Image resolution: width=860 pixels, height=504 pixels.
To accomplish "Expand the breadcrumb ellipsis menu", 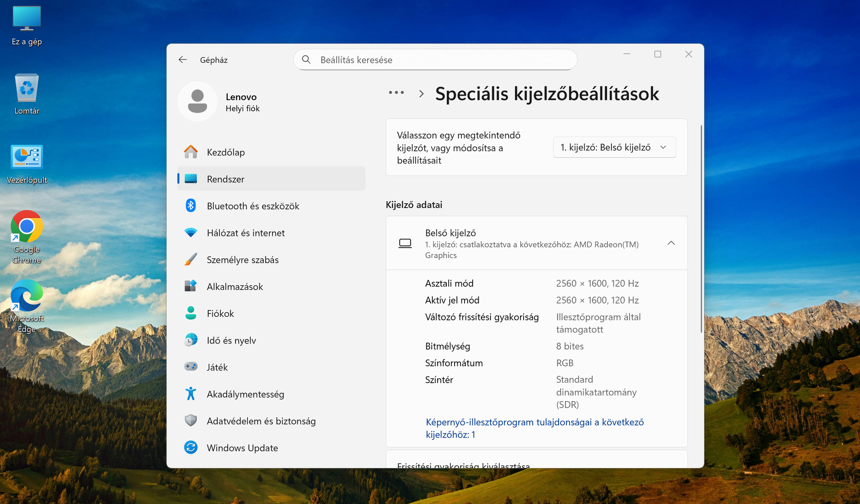I will tap(396, 93).
